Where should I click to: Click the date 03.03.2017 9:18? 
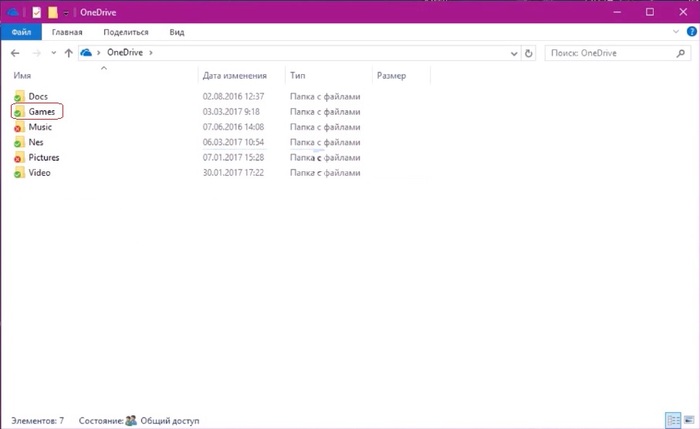click(231, 112)
